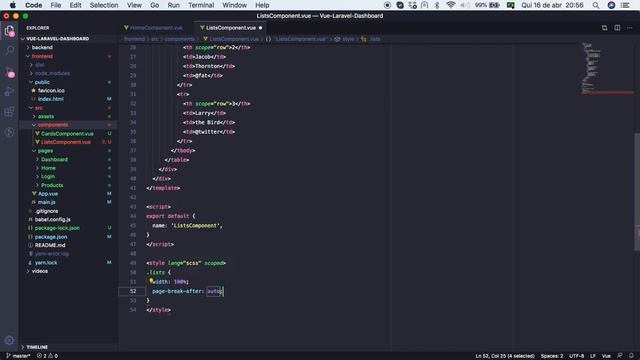Open the Manage gear icon in the activity bar
This screenshot has width=640, height=360.
9,340
